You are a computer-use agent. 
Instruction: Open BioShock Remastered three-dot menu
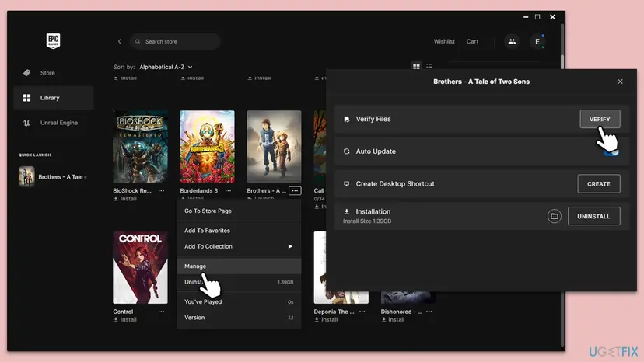click(x=162, y=191)
